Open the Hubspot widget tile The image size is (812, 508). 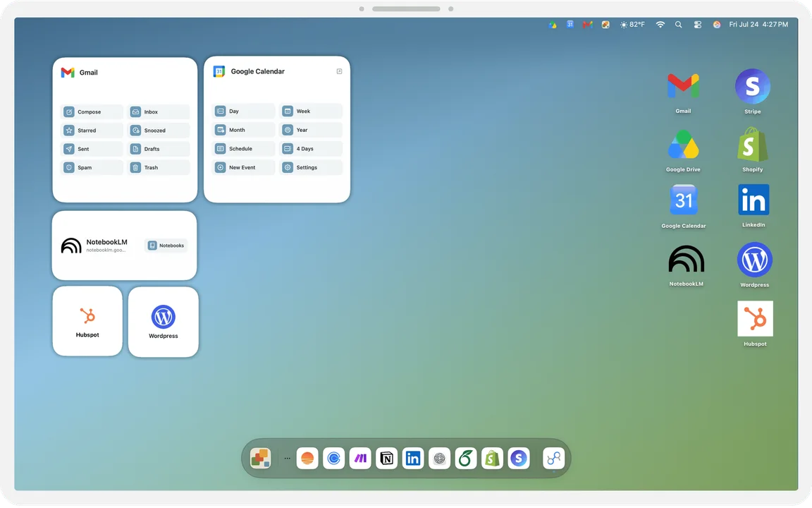[87, 321]
